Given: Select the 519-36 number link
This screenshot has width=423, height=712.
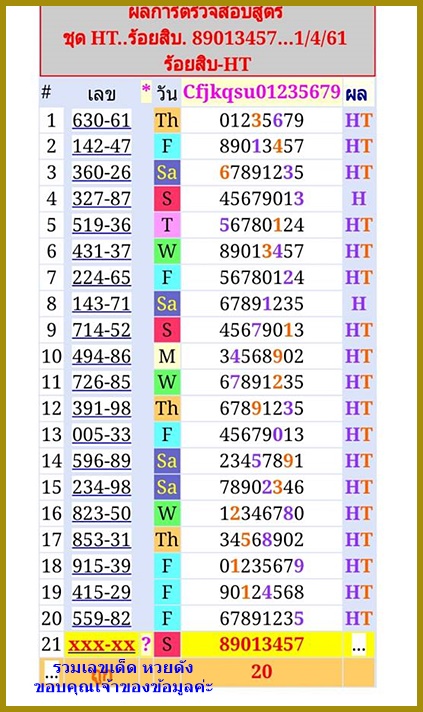Looking at the screenshot, I should [102, 225].
